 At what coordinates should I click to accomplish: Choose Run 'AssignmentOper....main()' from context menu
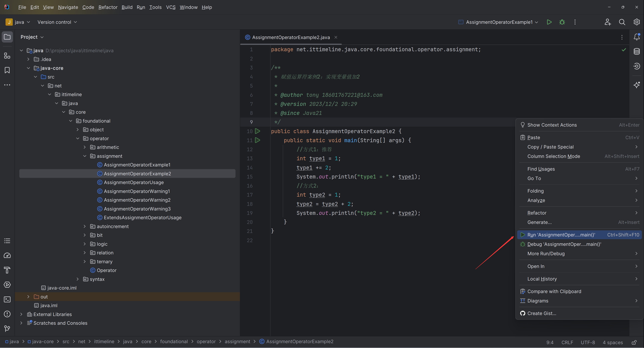(x=579, y=235)
